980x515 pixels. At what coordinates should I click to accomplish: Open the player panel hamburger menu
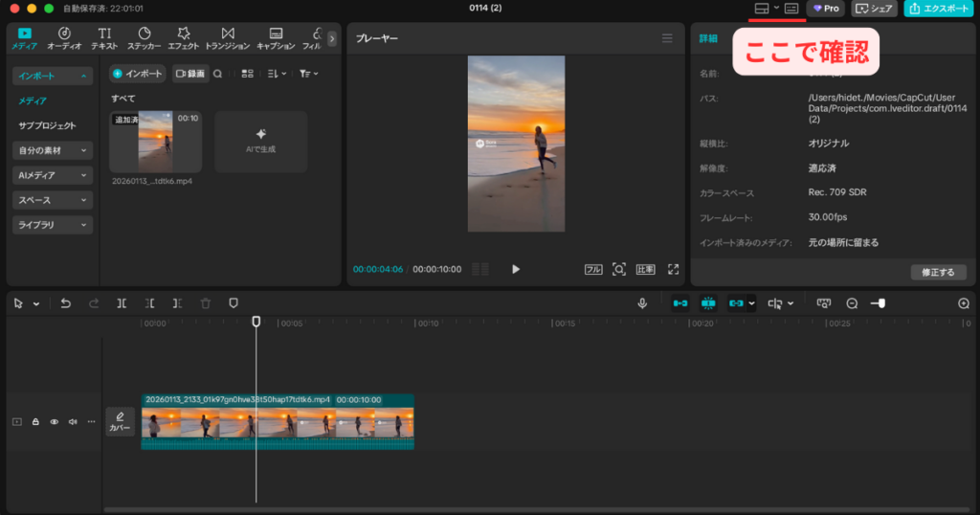click(667, 38)
